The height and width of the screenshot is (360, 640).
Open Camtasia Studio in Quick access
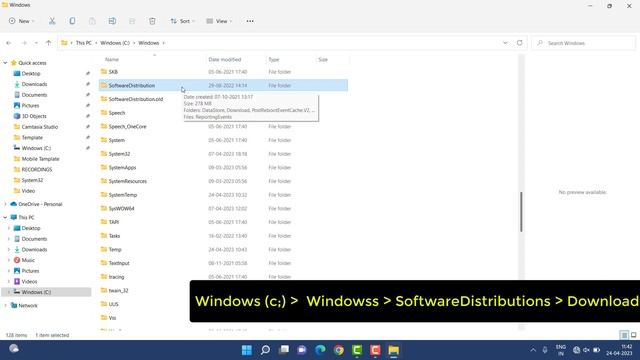pyautogui.click(x=40, y=127)
